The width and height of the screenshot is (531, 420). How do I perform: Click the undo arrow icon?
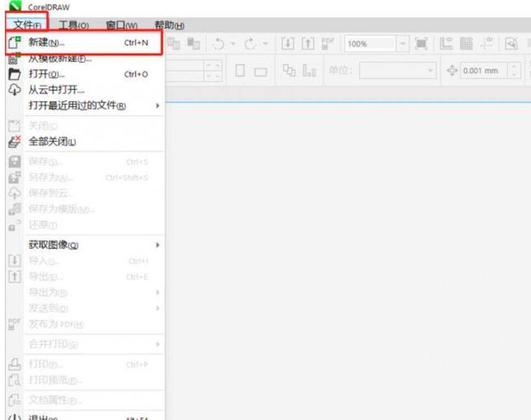(x=219, y=44)
